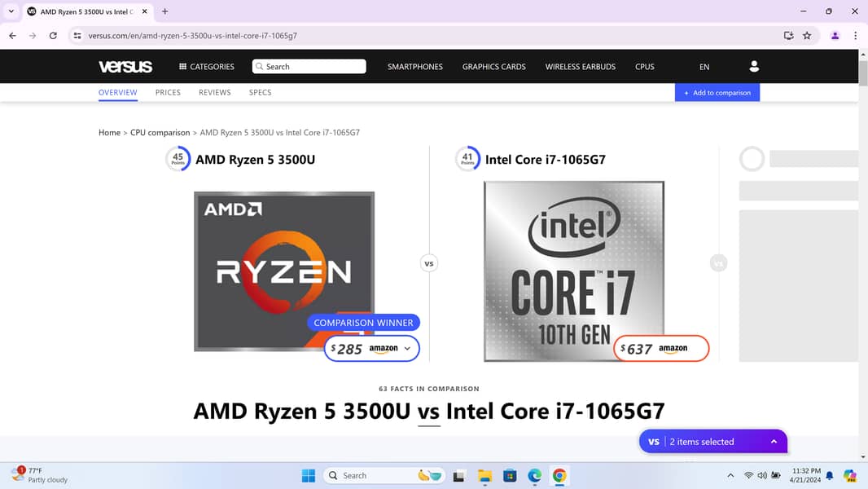This screenshot has width=868, height=489.
Task: Open the weather widget showing 77°F
Action: click(40, 475)
